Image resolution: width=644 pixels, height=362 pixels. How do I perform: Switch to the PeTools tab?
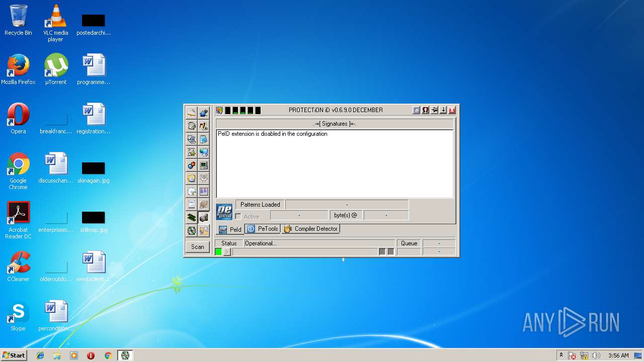click(x=263, y=229)
